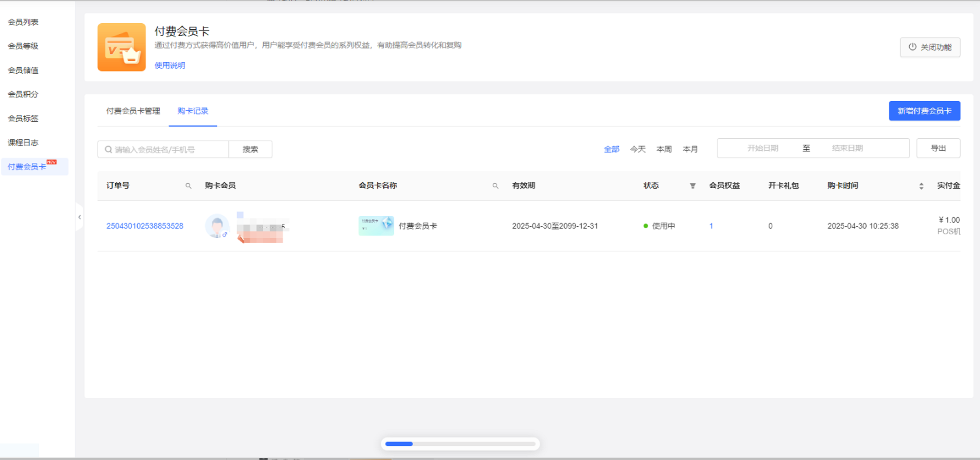This screenshot has height=460, width=980.
Task: Click the orange paid membership card logo
Action: pos(121,47)
